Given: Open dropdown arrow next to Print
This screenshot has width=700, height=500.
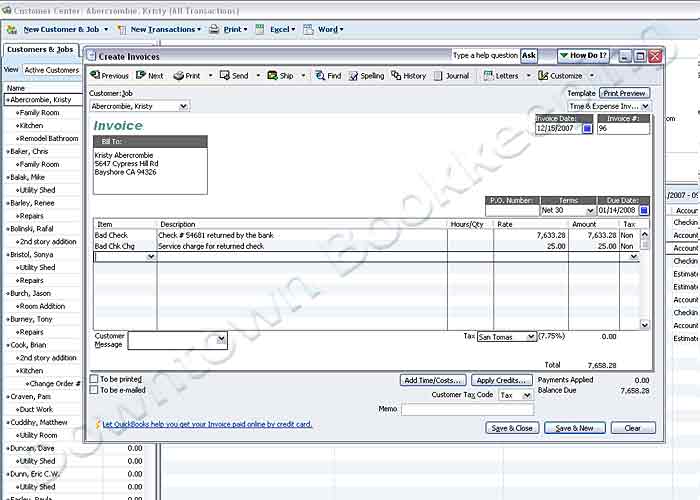Looking at the screenshot, I should (x=210, y=75).
